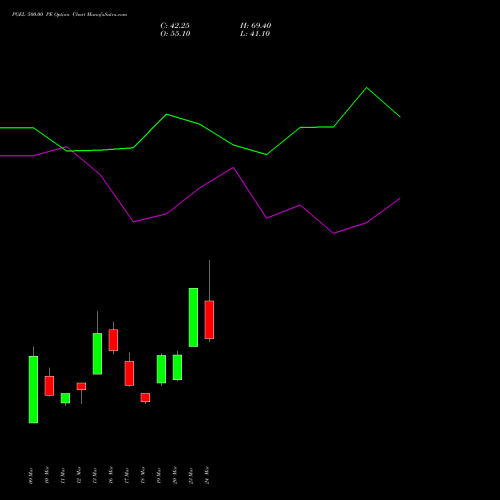Click the tall green candlestick for 09 Mar
Image resolution: width=500 pixels, height=500 pixels.
click(33, 389)
